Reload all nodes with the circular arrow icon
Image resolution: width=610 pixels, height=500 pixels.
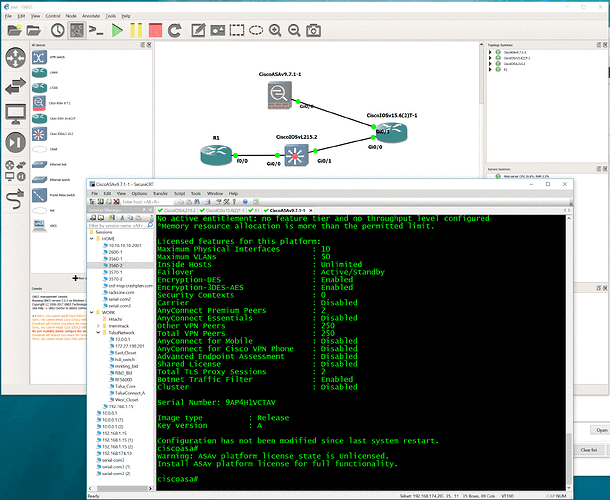(x=175, y=30)
